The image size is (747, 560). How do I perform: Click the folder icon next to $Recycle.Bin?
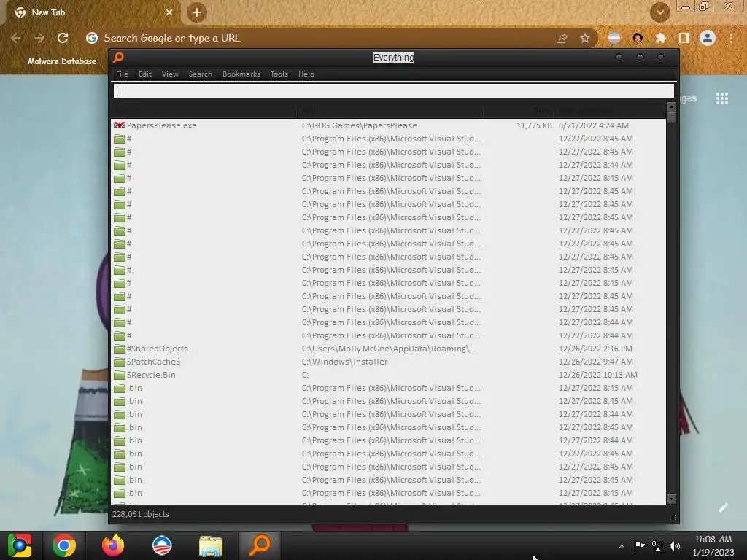coord(119,375)
